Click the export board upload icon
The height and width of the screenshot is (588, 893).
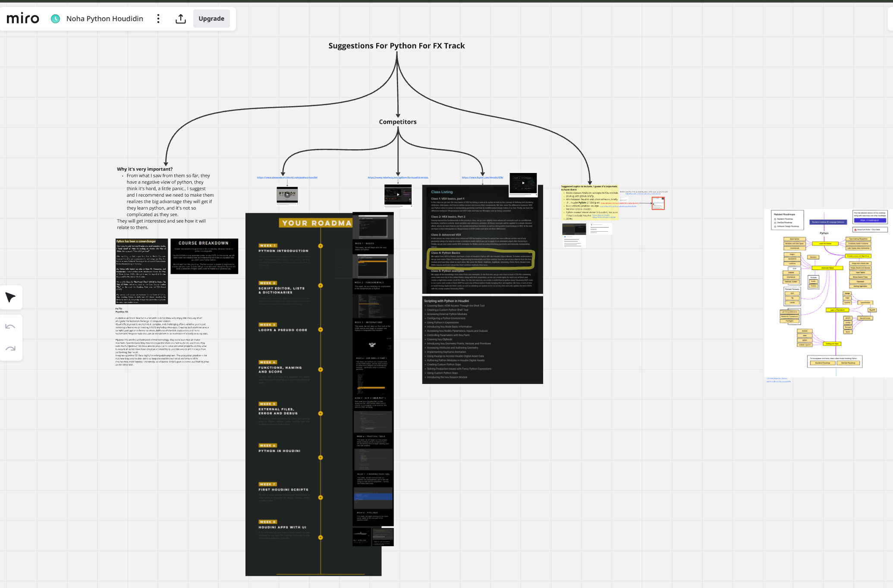click(181, 19)
